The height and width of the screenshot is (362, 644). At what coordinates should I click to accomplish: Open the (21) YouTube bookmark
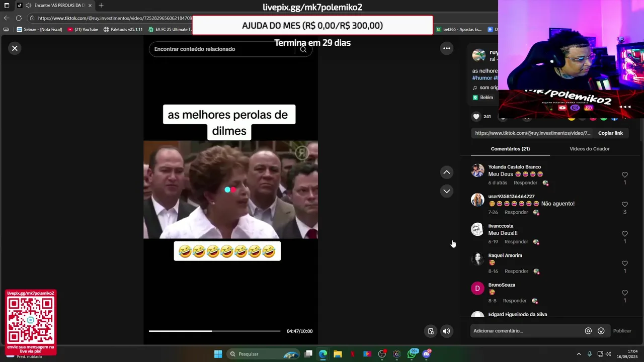pos(83,29)
